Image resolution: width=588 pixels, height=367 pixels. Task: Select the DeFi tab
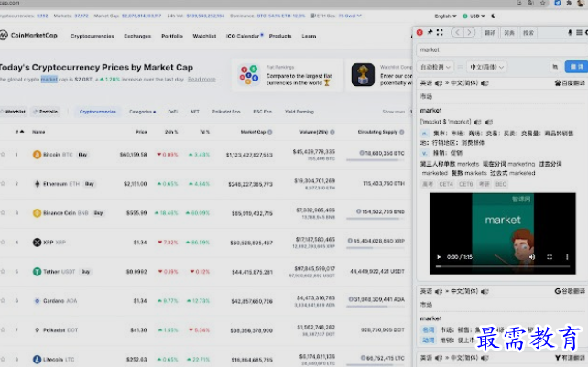click(x=172, y=112)
